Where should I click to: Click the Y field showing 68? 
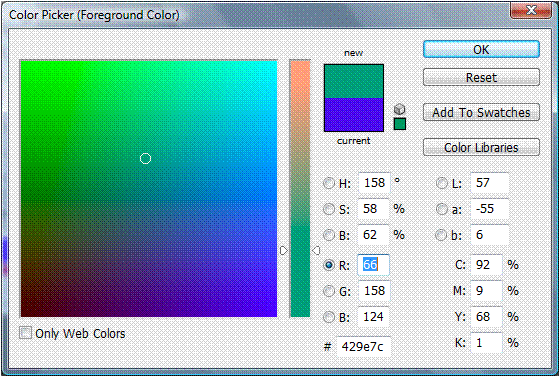pyautogui.click(x=486, y=317)
